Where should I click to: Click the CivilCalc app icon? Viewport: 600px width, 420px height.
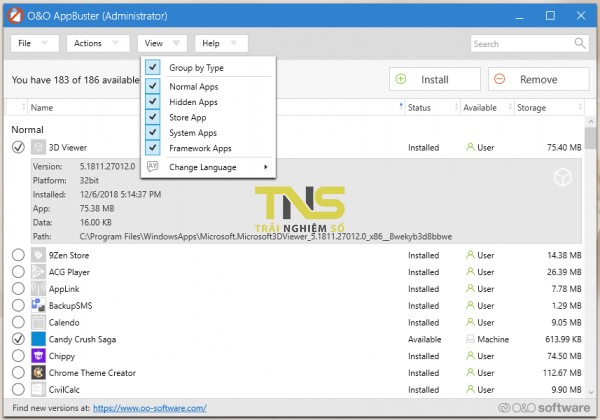(x=38, y=389)
